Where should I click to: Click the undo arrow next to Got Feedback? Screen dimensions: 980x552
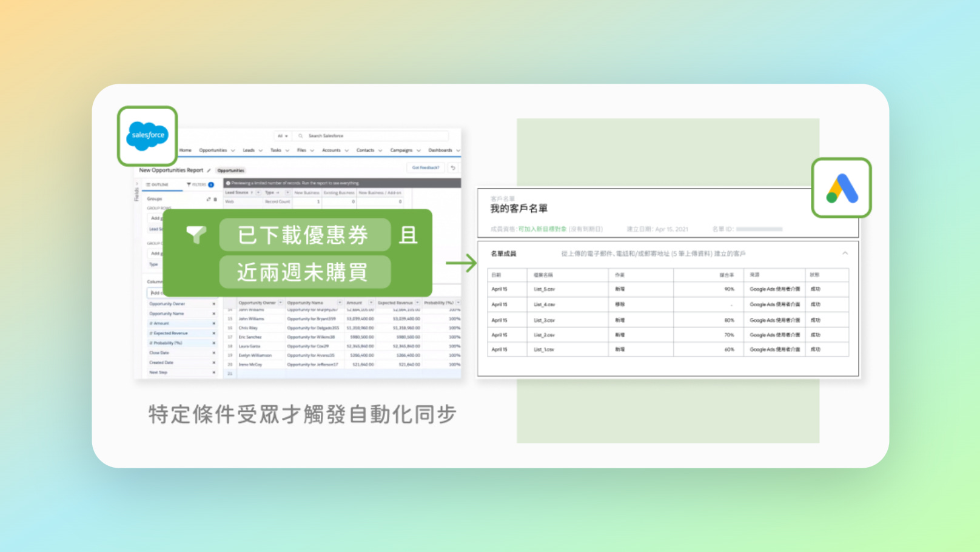coord(453,168)
